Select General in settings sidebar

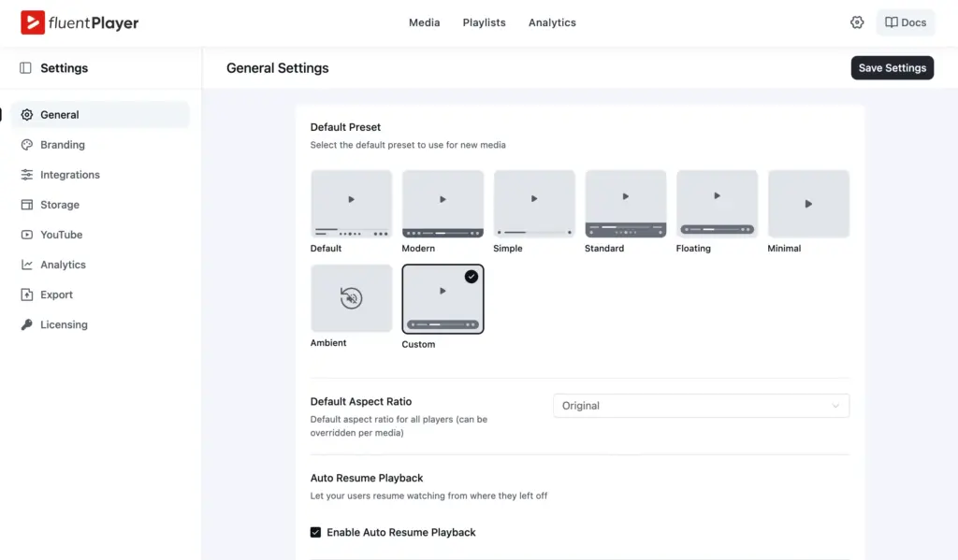pyautogui.click(x=100, y=115)
